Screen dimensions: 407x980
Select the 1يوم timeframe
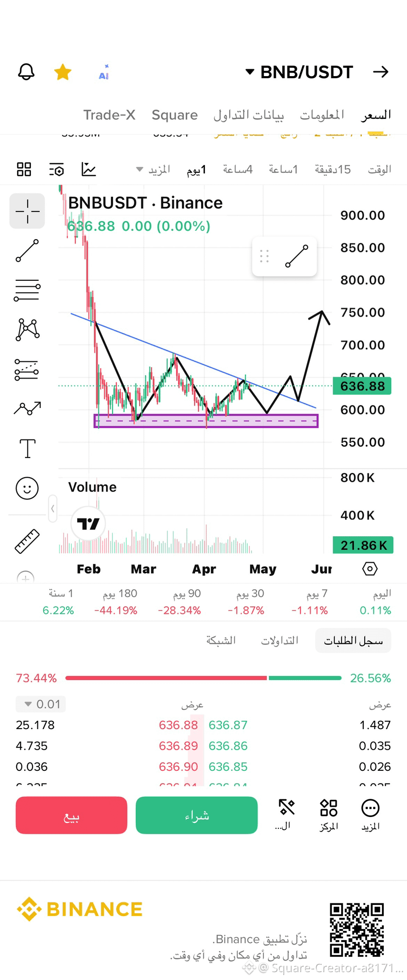point(196,170)
